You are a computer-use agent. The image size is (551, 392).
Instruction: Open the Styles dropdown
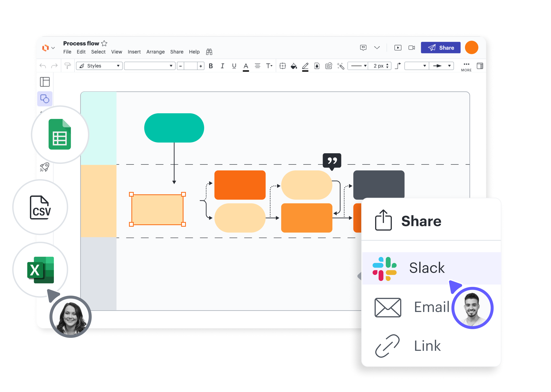[99, 66]
